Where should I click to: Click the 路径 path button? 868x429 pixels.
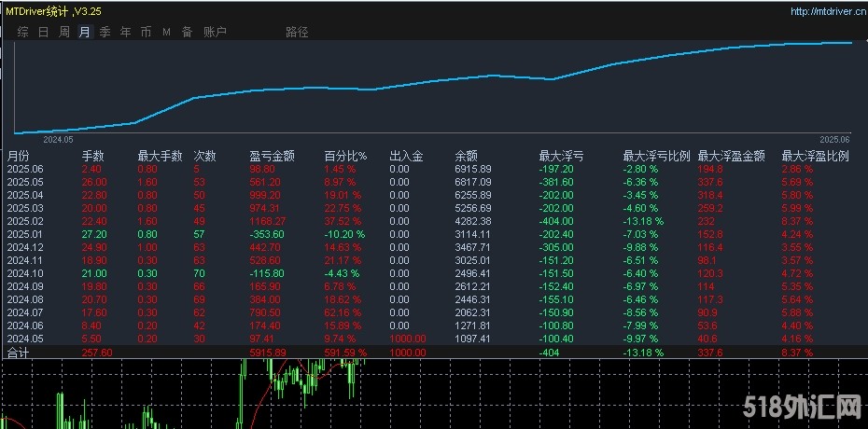click(x=297, y=32)
